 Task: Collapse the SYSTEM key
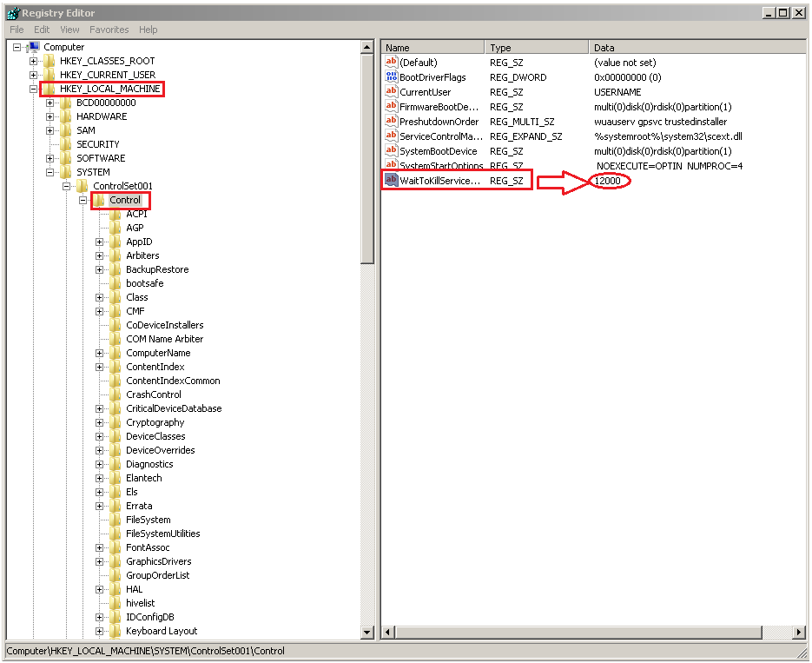pyautogui.click(x=50, y=172)
